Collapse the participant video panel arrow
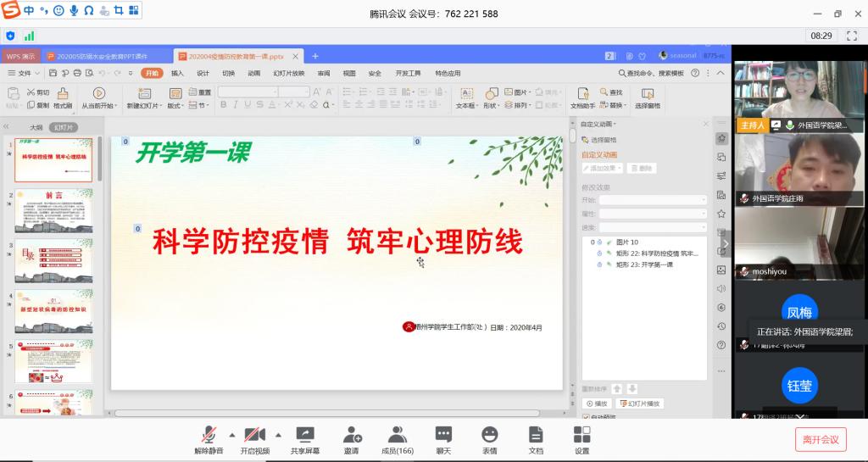 (726, 244)
